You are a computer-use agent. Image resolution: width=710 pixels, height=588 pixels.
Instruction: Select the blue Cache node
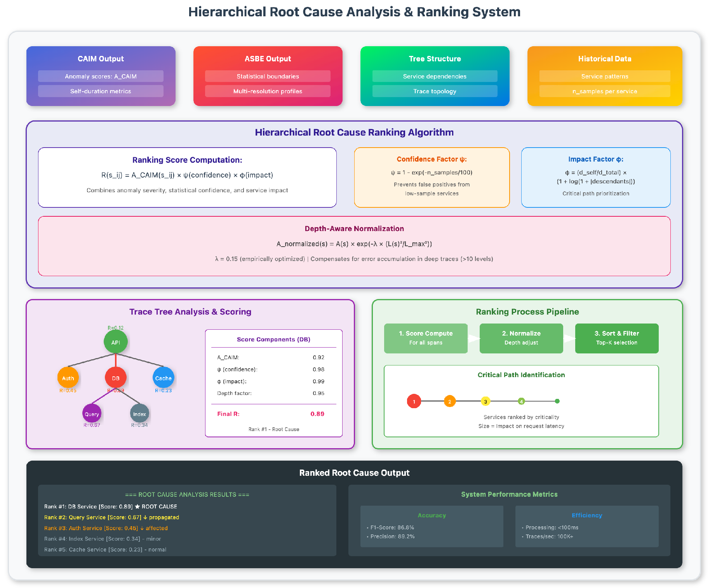pos(163,378)
